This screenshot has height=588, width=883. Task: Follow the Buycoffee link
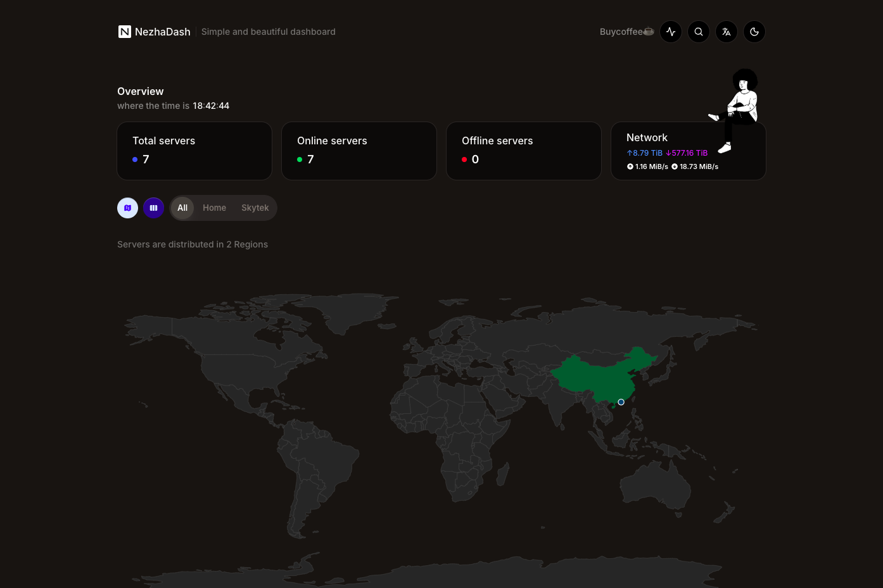tap(627, 32)
